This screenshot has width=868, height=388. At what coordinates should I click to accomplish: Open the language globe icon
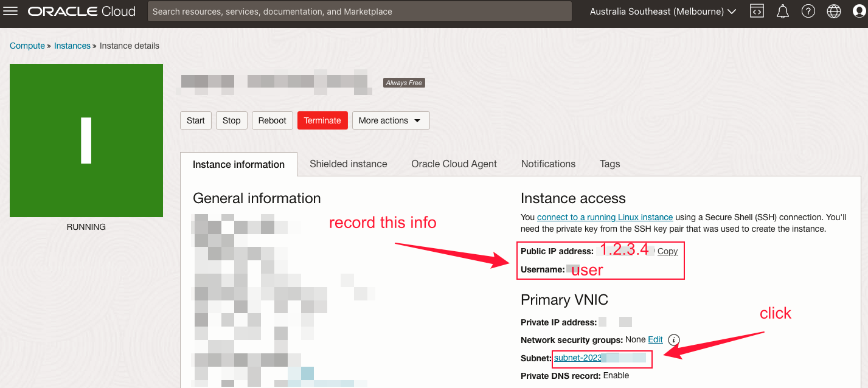[834, 12]
